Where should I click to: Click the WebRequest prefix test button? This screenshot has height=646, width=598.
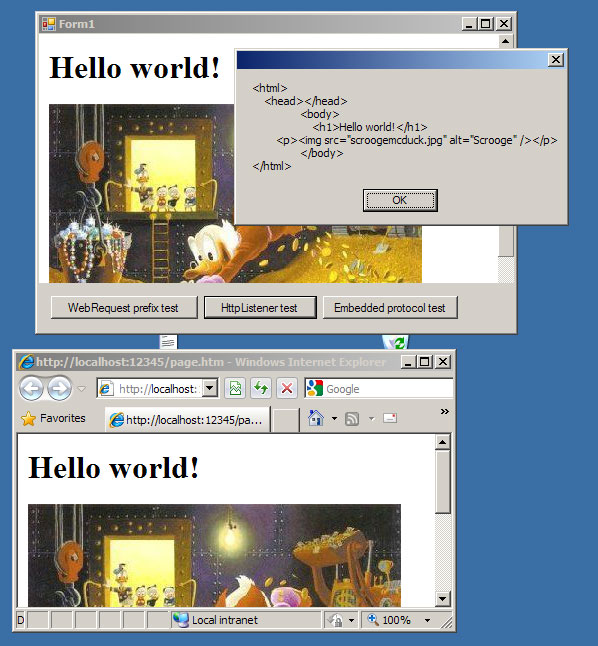point(124,308)
